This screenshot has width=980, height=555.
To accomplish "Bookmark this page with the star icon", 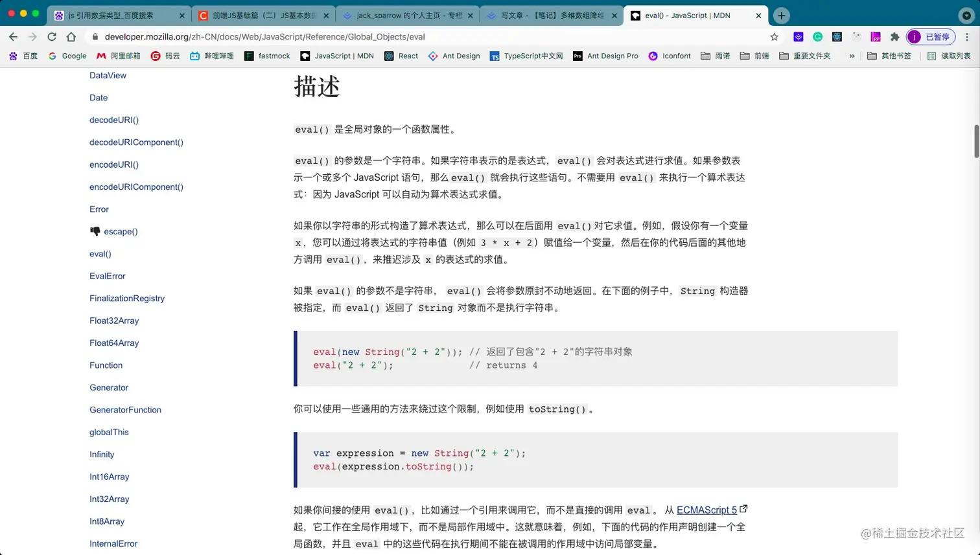I will tap(774, 37).
